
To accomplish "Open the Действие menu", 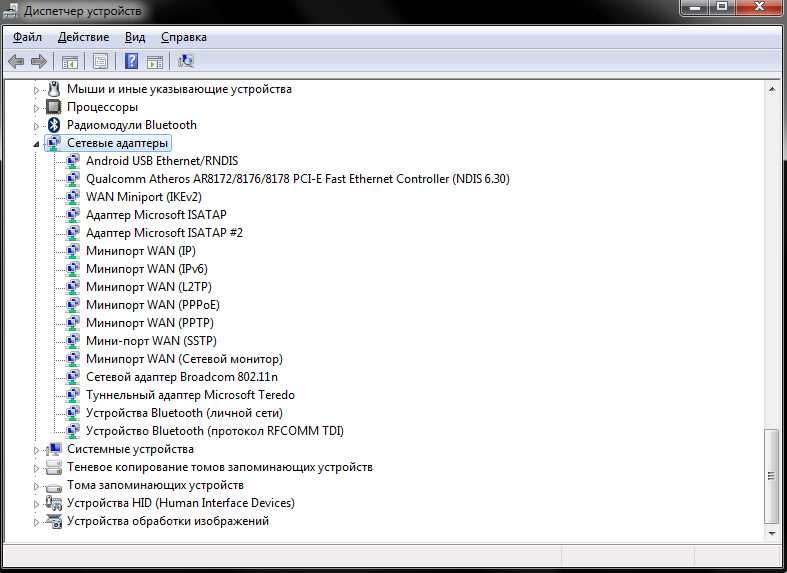I will 83,37.
